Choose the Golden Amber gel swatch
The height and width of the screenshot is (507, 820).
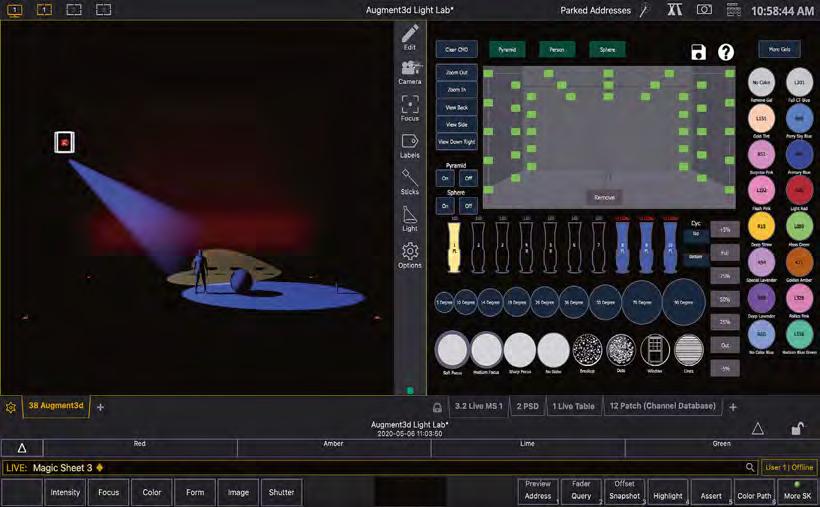tap(799, 262)
